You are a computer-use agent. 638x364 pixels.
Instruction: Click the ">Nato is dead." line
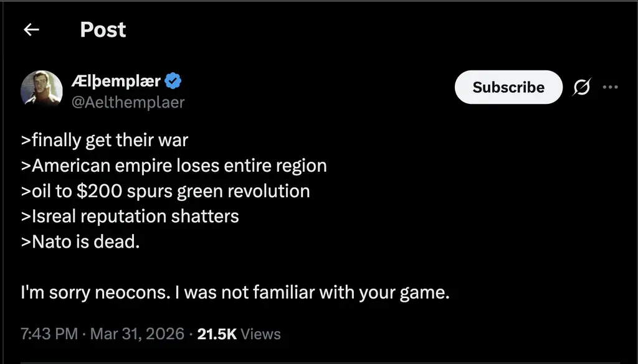click(x=80, y=241)
